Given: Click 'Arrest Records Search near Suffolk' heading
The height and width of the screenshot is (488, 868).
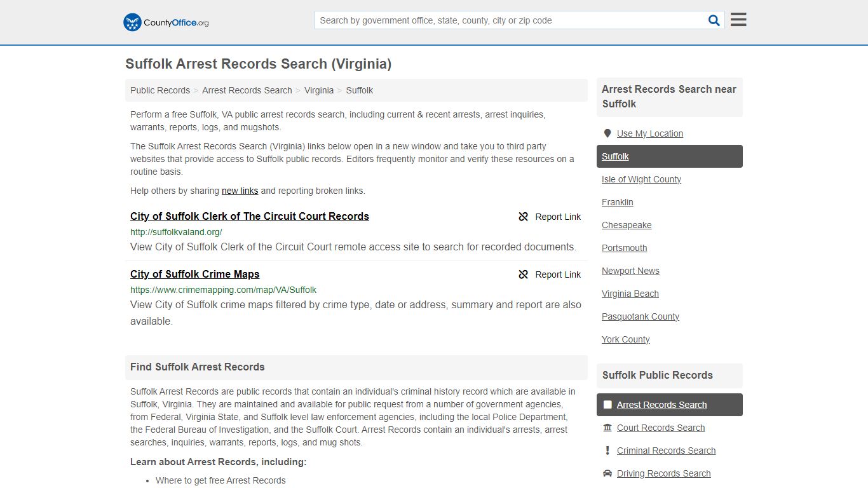Looking at the screenshot, I should 668,97.
